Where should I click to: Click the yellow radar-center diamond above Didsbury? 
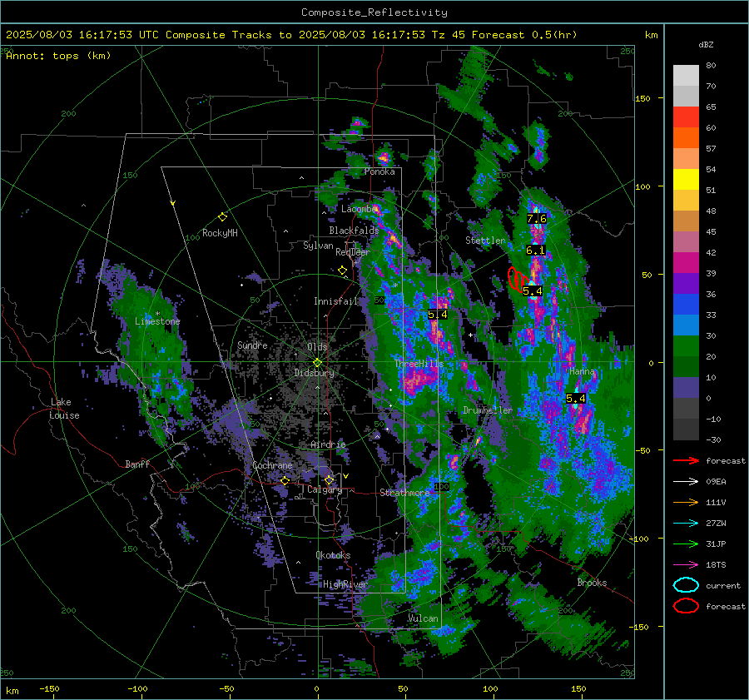pyautogui.click(x=317, y=362)
